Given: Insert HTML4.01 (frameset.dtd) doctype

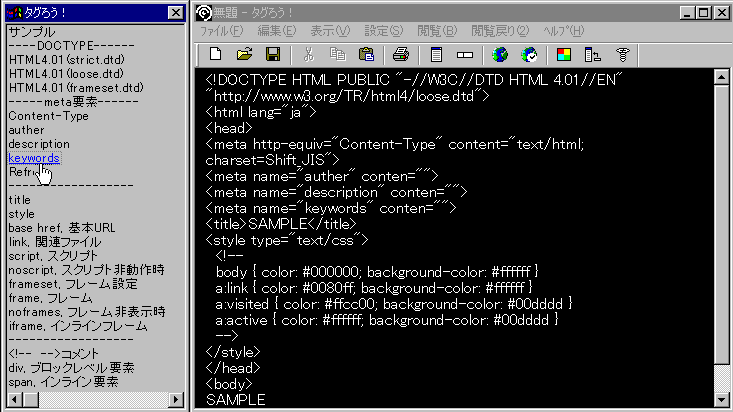Looking at the screenshot, I should (76, 88).
